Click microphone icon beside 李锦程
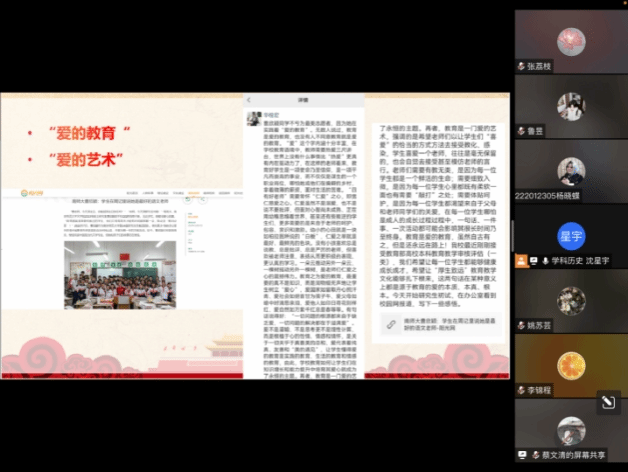 point(521,391)
